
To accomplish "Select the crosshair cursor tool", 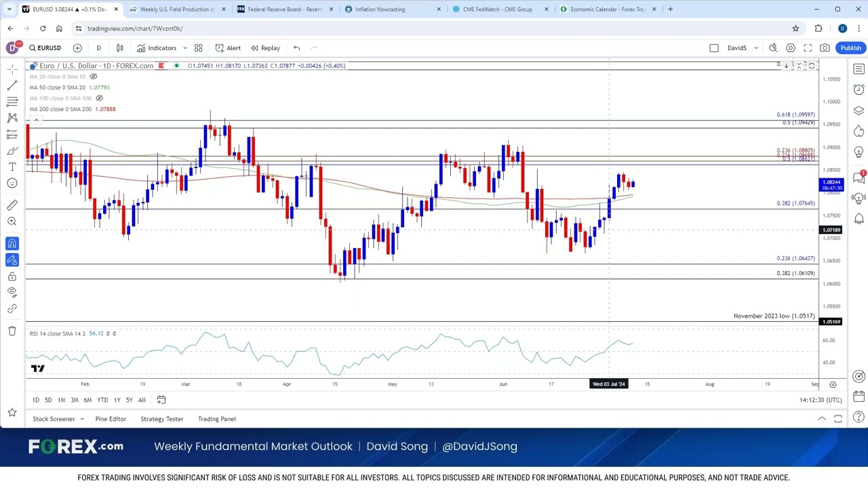I will point(12,69).
